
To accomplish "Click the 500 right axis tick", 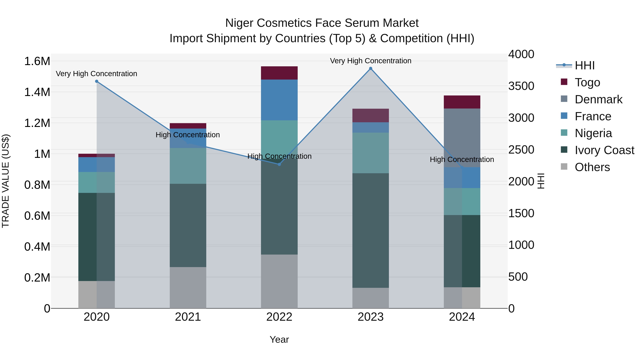I will [518, 277].
